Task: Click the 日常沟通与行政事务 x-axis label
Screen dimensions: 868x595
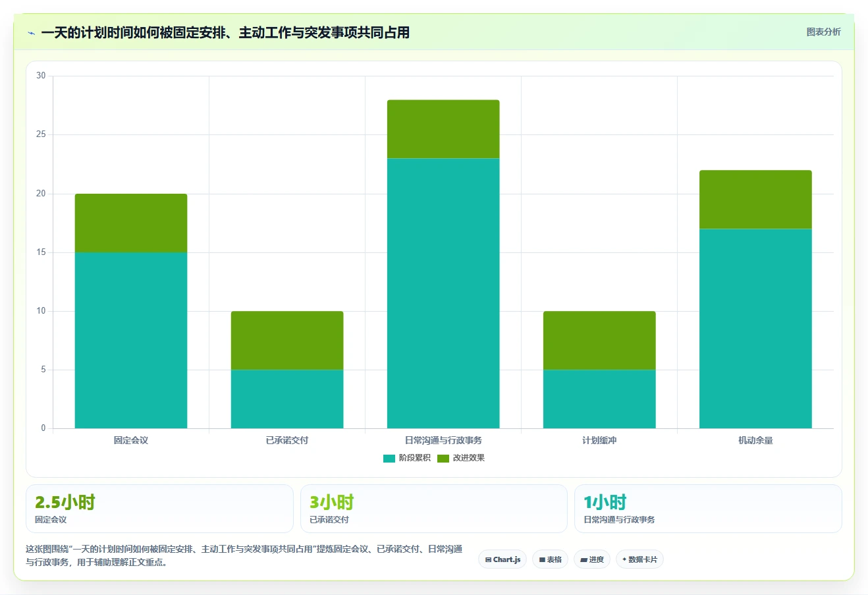Action: point(443,440)
